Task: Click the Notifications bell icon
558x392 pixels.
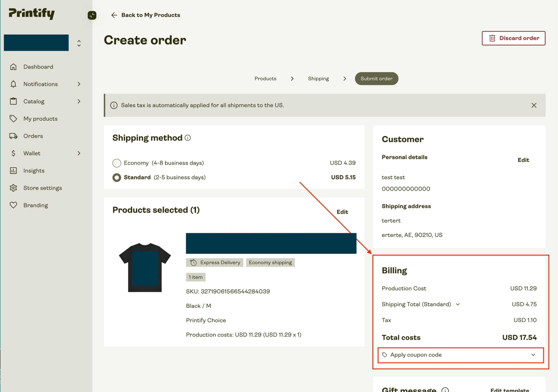Action: (13, 84)
